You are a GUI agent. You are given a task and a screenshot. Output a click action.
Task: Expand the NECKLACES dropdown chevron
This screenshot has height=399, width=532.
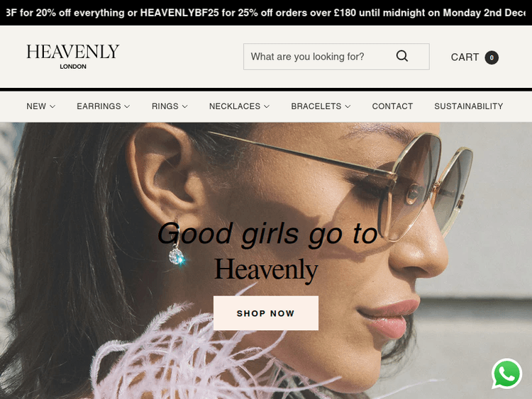pyautogui.click(x=267, y=106)
